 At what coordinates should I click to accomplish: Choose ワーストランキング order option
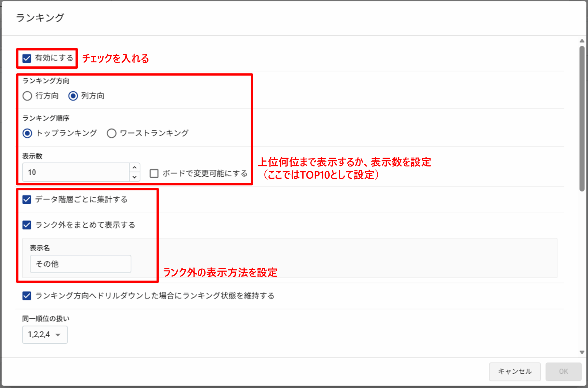tap(112, 133)
